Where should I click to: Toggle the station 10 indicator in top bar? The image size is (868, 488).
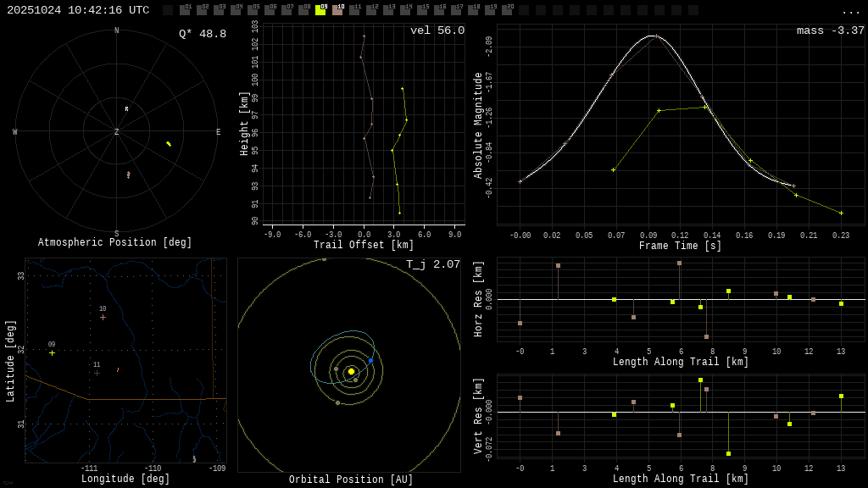tap(337, 10)
